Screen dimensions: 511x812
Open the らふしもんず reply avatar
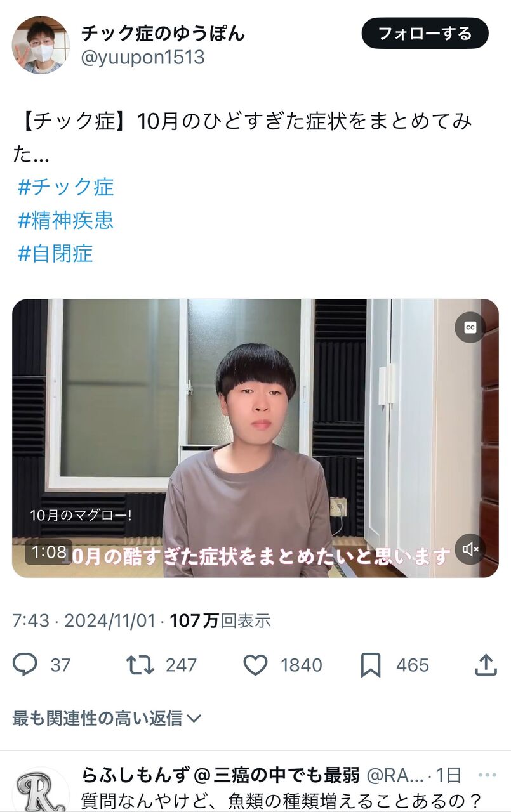point(41,790)
